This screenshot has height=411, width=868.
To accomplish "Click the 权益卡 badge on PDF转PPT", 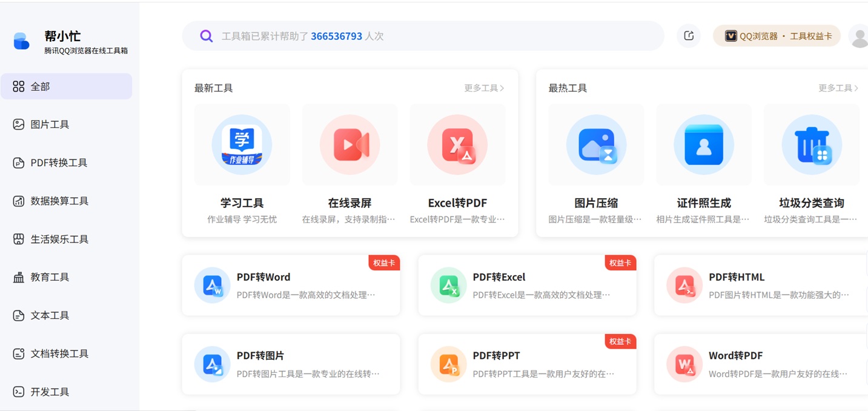I will [620, 341].
